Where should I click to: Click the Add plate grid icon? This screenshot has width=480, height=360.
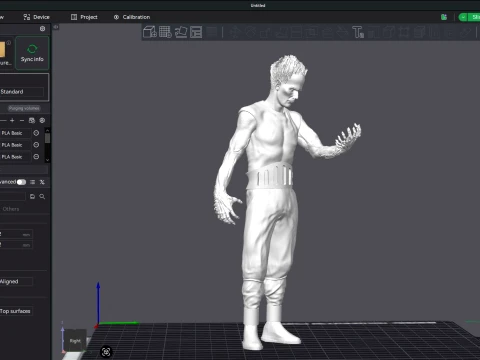[x=165, y=32]
